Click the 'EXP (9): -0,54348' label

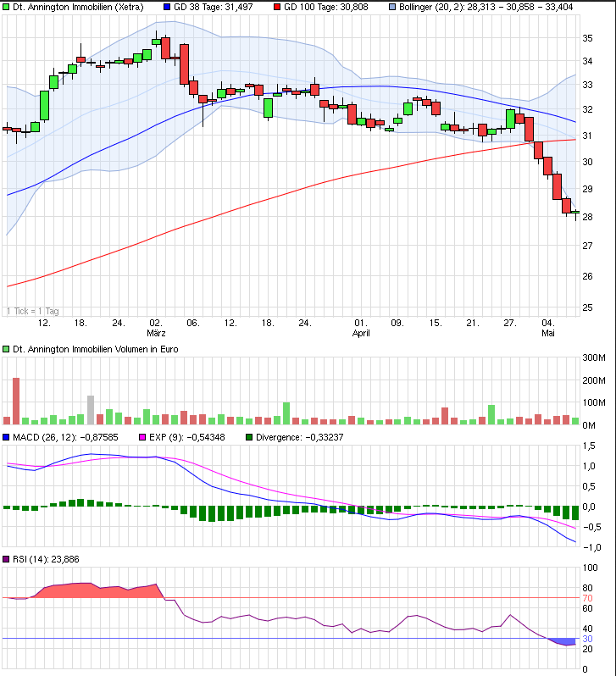click(186, 437)
